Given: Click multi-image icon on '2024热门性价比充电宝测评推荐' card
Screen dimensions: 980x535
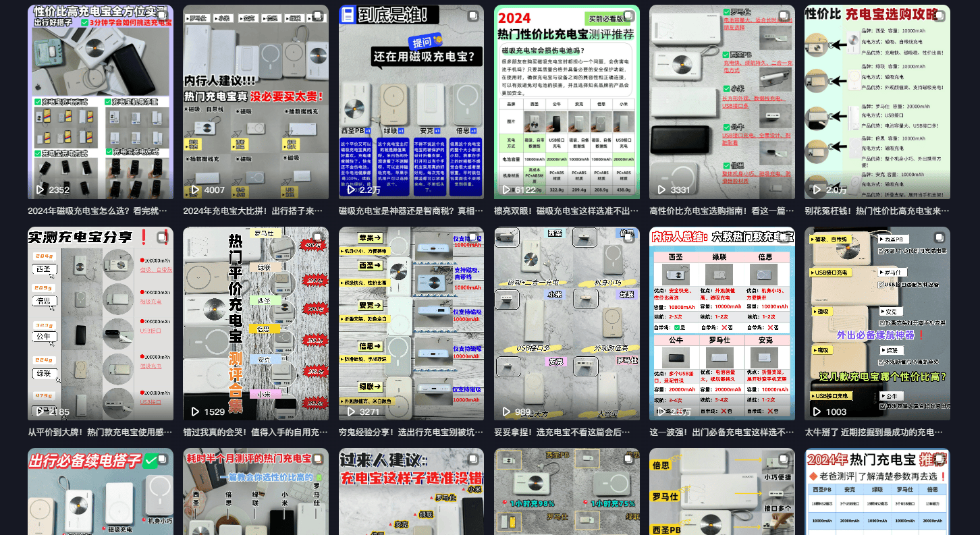Looking at the screenshot, I should pyautogui.click(x=628, y=16).
